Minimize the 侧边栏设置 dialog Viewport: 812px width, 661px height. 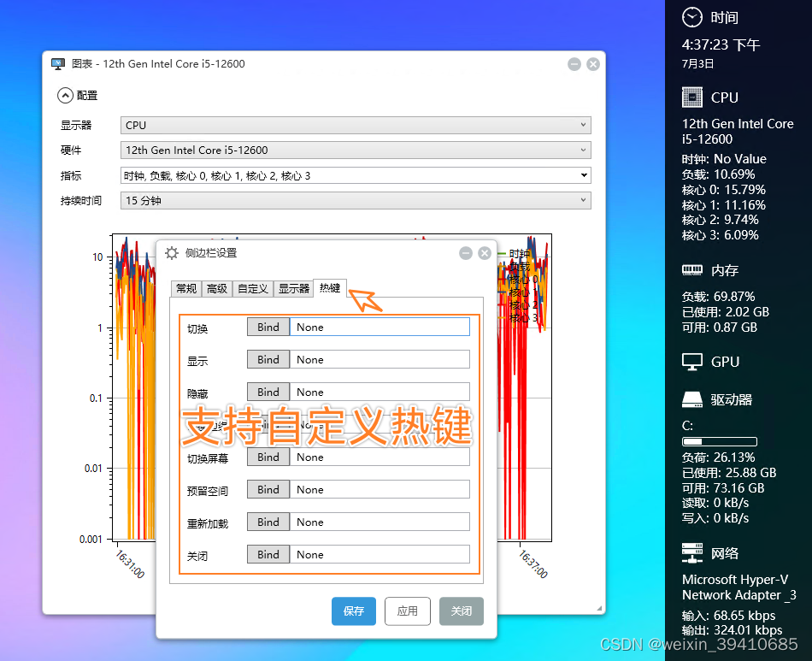pyautogui.click(x=466, y=253)
